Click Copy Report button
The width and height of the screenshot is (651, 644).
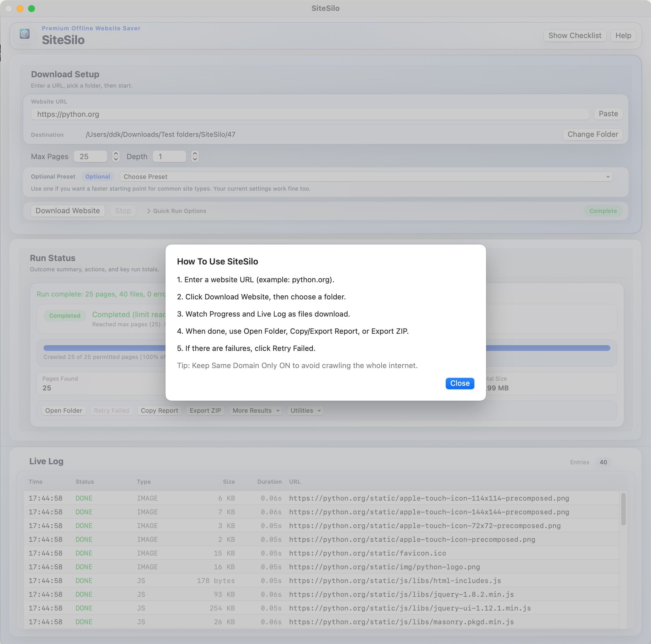159,410
